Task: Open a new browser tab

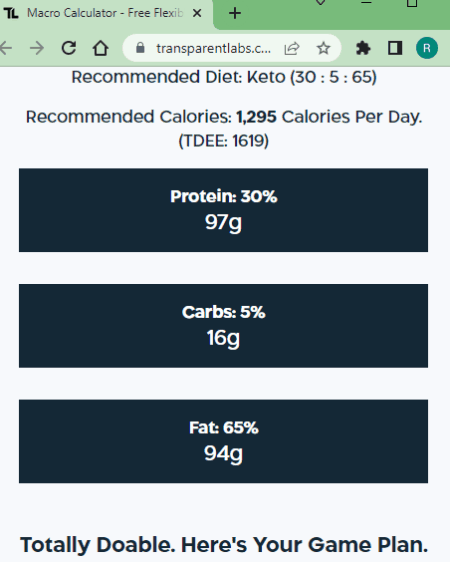Action: [x=235, y=13]
